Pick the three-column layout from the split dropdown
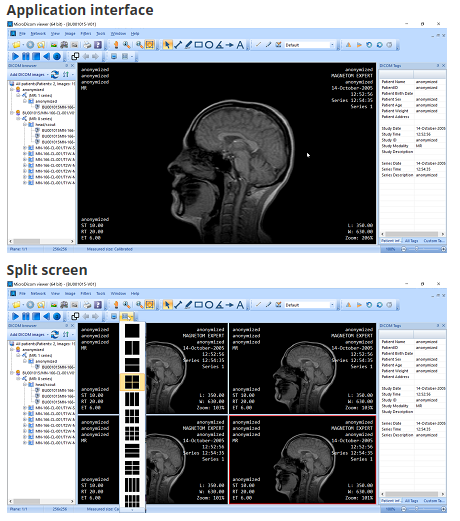 tap(132, 399)
